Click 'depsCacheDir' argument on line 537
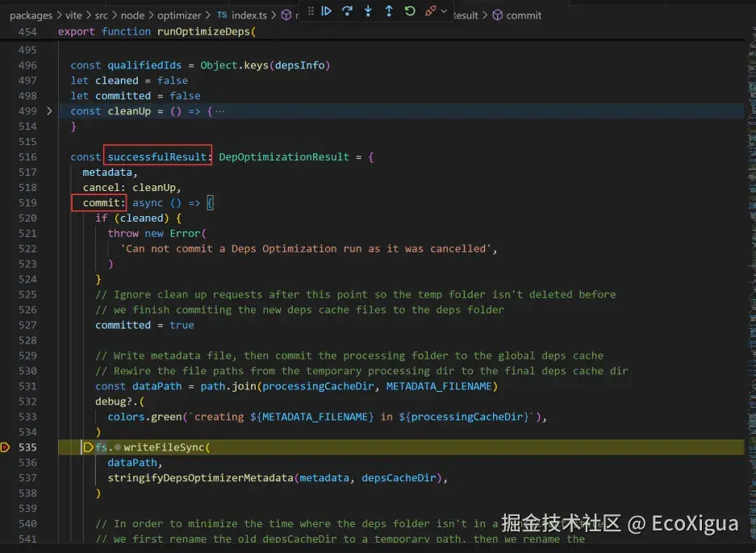Screen dimensions: 756x553 [x=399, y=478]
